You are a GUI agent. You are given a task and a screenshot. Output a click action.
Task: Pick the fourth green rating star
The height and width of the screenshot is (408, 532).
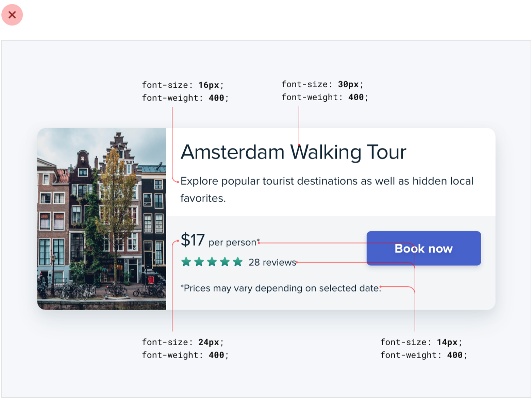pyautogui.click(x=225, y=262)
